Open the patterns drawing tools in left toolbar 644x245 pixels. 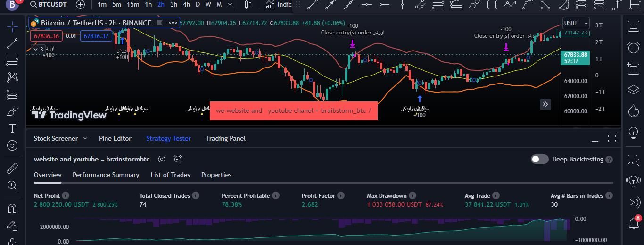coord(13,77)
